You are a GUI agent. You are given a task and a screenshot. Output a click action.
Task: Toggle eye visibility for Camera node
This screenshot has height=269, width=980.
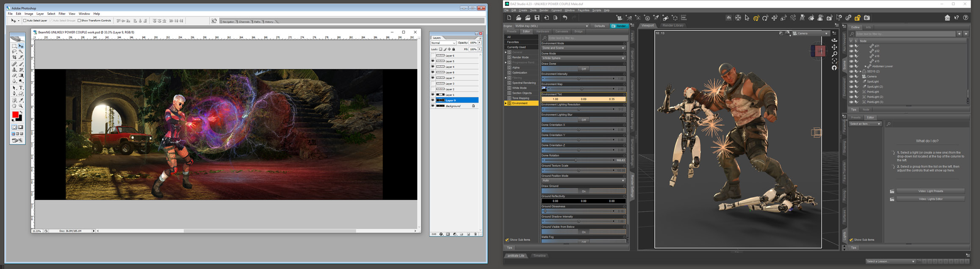[x=851, y=76]
